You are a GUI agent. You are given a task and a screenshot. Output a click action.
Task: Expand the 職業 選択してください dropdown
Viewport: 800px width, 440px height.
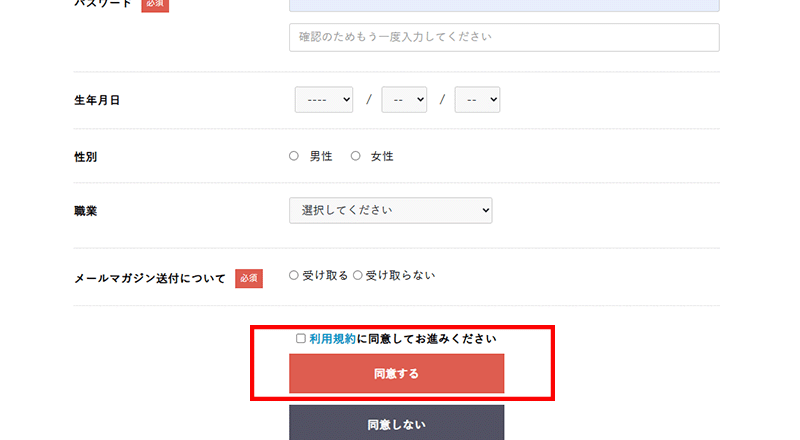pos(390,211)
